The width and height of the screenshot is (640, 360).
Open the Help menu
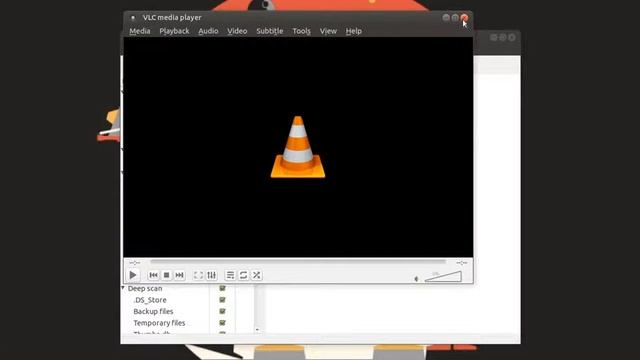click(353, 31)
